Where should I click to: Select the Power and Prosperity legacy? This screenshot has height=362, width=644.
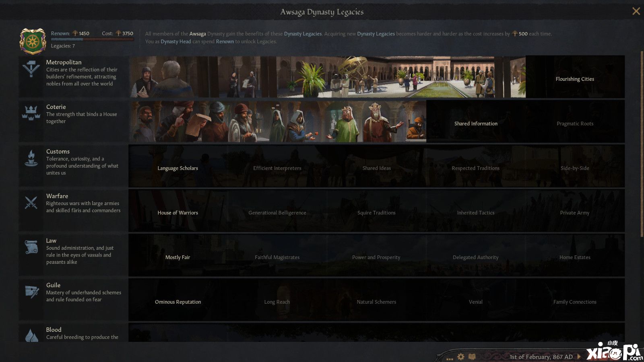(376, 255)
